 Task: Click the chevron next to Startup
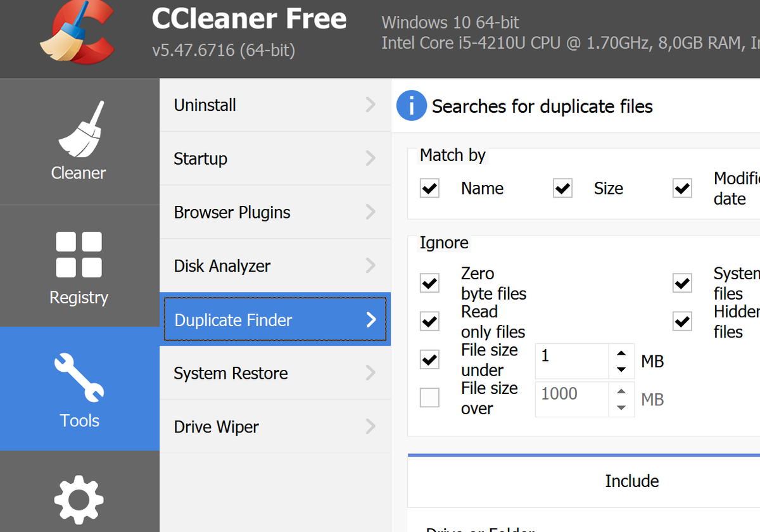371,158
